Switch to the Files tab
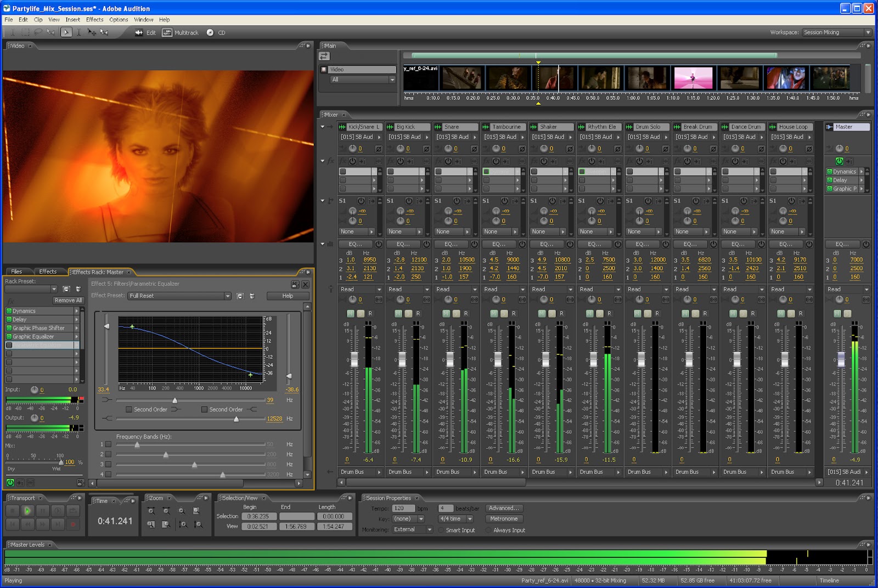The image size is (878, 588). coord(16,272)
